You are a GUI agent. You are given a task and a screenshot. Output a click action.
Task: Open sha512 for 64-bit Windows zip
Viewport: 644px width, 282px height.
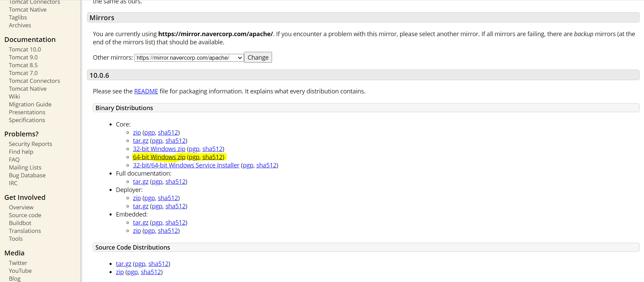[212, 157]
